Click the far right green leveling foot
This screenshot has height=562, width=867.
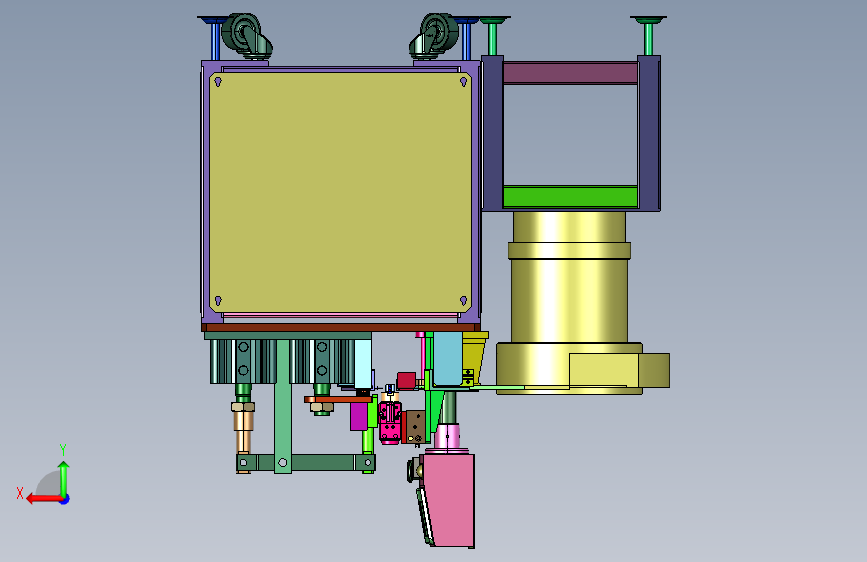tap(648, 35)
